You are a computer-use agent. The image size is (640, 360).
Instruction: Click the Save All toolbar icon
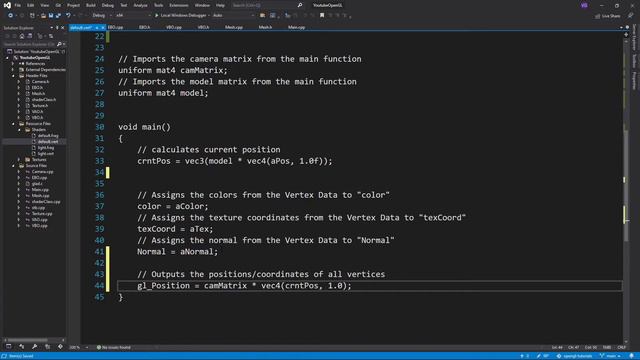click(58, 16)
